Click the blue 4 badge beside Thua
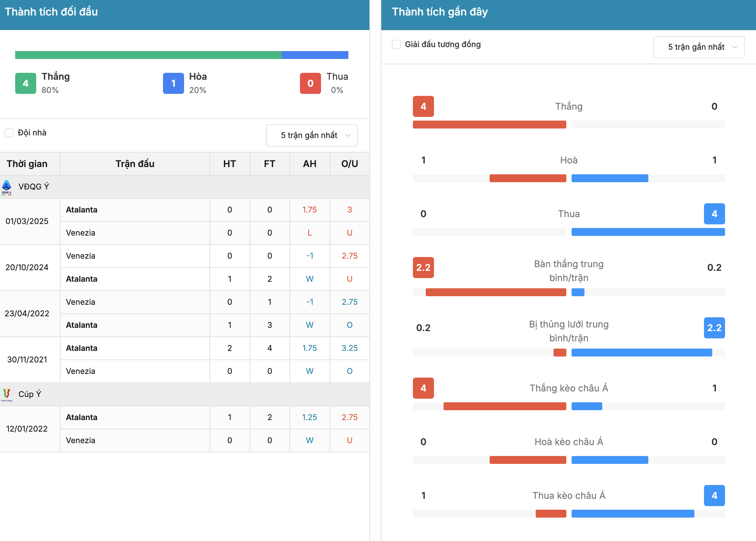 click(714, 214)
